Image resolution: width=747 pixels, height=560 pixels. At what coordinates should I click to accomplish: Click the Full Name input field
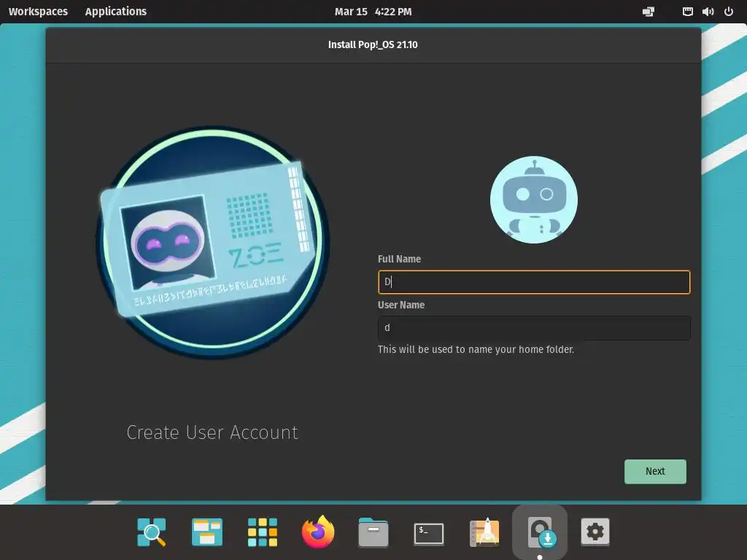click(533, 282)
